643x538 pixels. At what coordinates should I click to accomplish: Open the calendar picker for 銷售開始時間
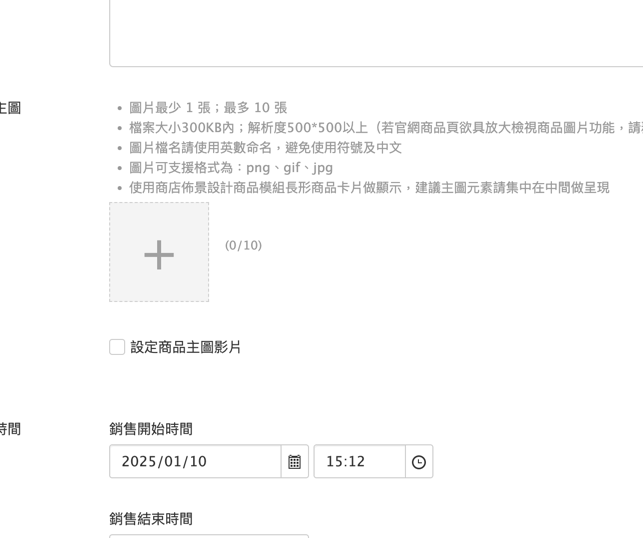(295, 462)
